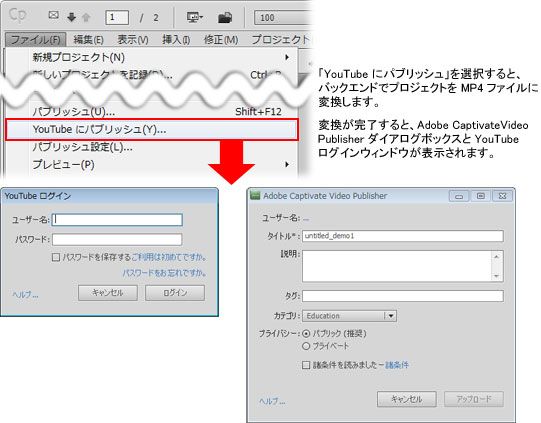Select the パブリック (推奨) radio button

pos(306,334)
